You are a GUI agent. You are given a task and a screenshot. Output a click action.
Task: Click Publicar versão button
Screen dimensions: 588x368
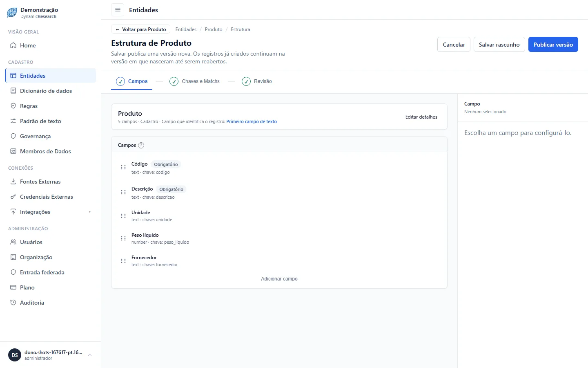(553, 45)
